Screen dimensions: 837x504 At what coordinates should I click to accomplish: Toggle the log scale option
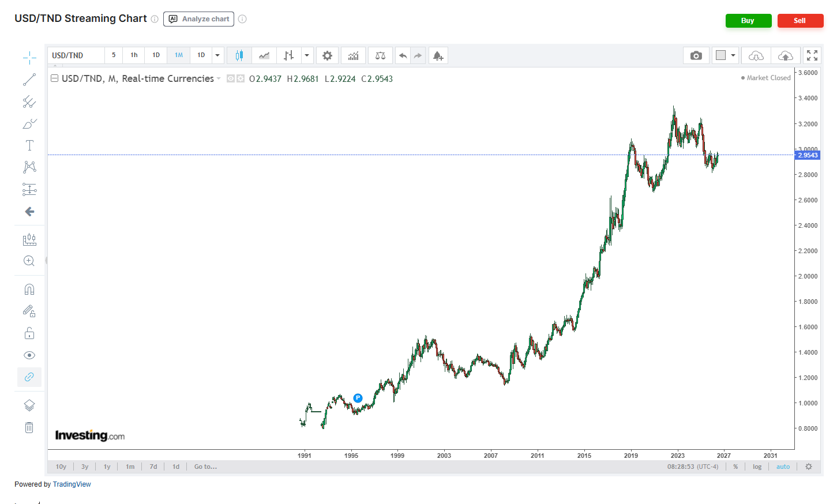point(757,467)
